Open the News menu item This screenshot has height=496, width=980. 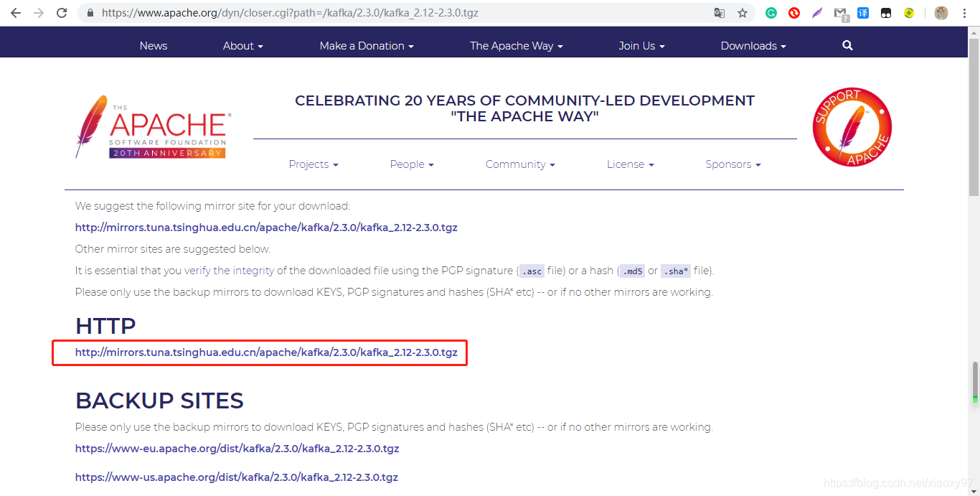[x=154, y=45]
